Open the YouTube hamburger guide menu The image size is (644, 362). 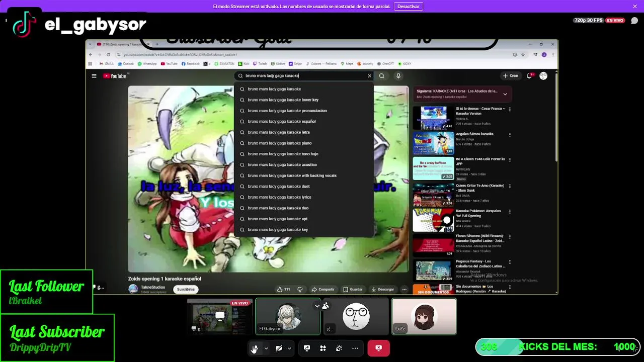click(x=94, y=76)
